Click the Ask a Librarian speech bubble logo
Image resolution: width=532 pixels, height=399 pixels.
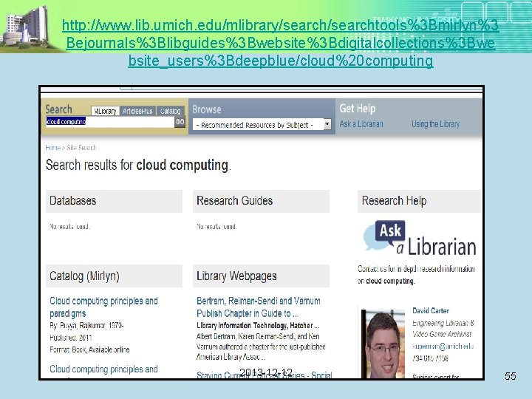(x=420, y=238)
